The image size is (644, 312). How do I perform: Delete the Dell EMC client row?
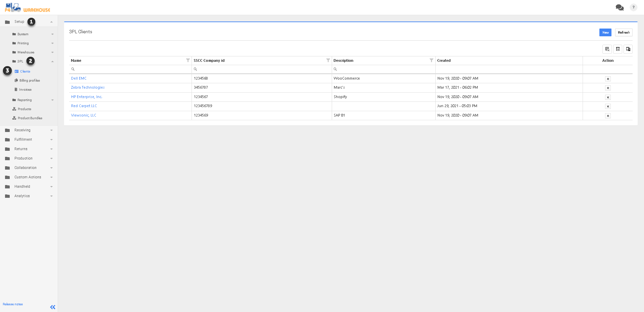(x=607, y=79)
